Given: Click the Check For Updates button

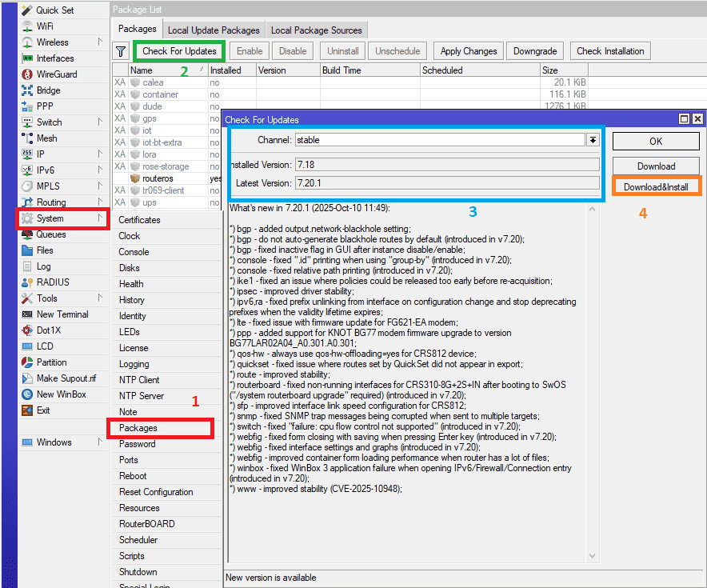Looking at the screenshot, I should [179, 51].
